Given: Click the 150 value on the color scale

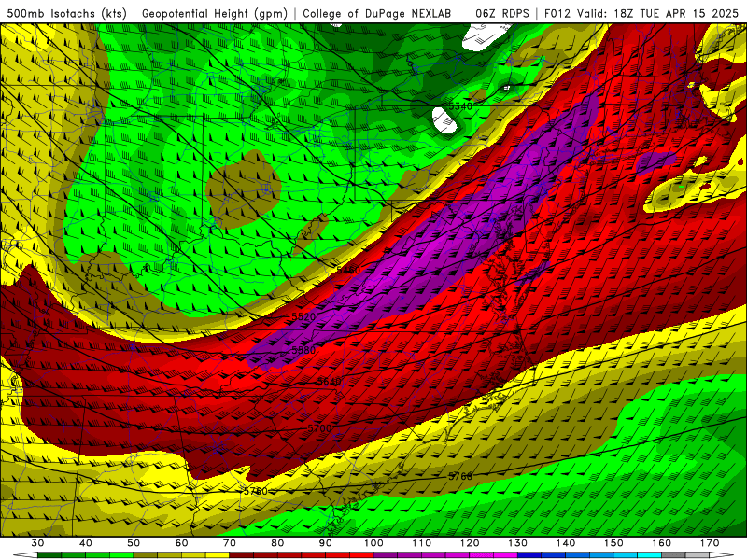Looking at the screenshot, I should [x=613, y=543].
